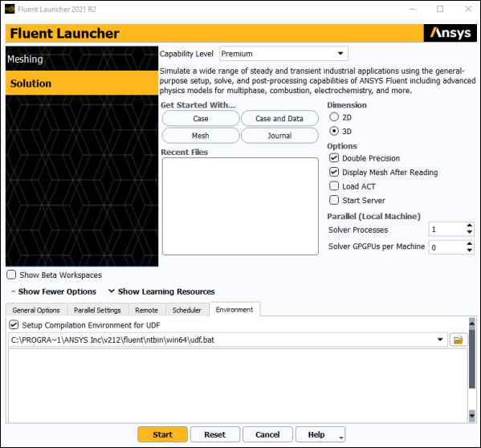Click the Recent Files list box
Screen dimensions: 481x448
[240, 206]
